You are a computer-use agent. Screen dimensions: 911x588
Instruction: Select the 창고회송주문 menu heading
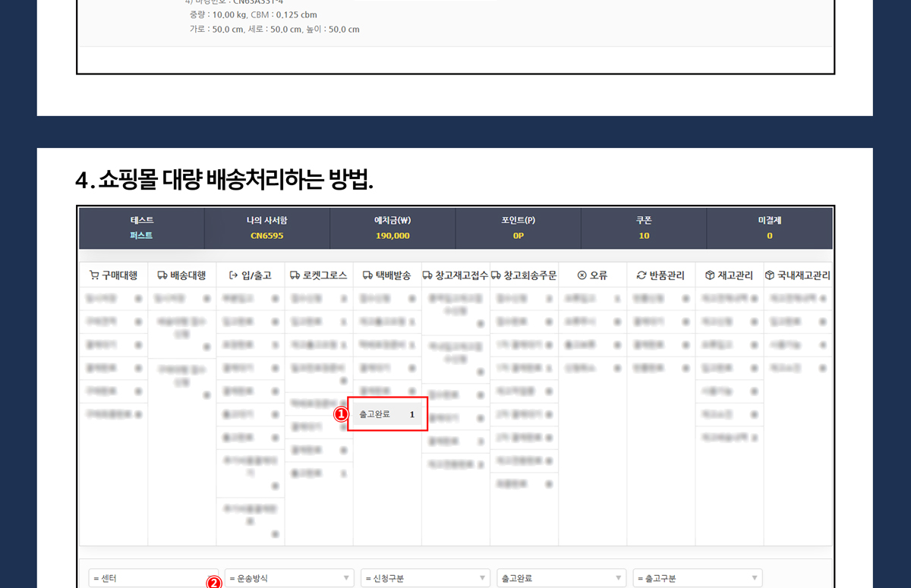tap(524, 275)
